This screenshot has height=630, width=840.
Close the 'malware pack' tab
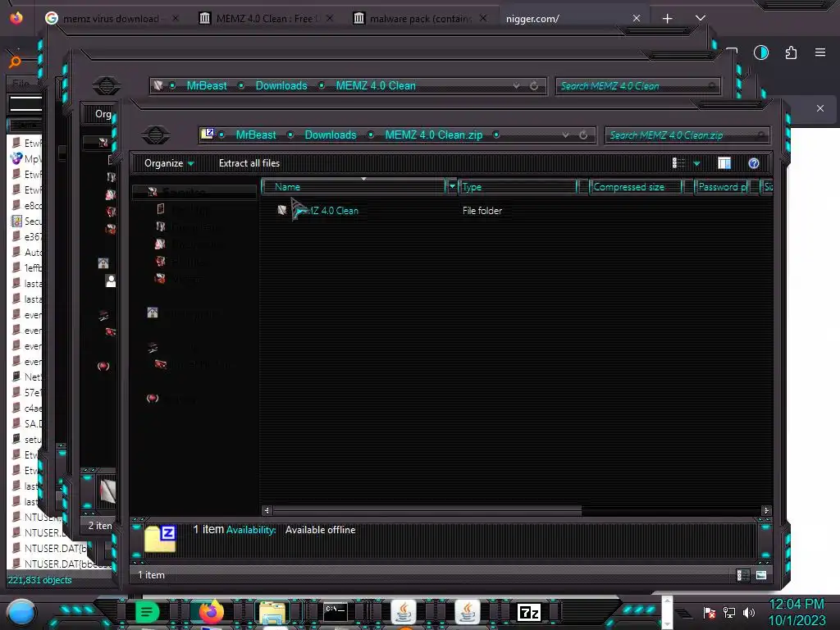(483, 18)
